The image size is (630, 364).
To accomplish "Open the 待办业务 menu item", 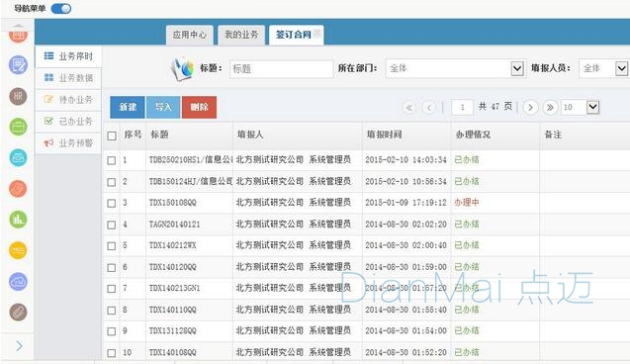I will tap(68, 99).
